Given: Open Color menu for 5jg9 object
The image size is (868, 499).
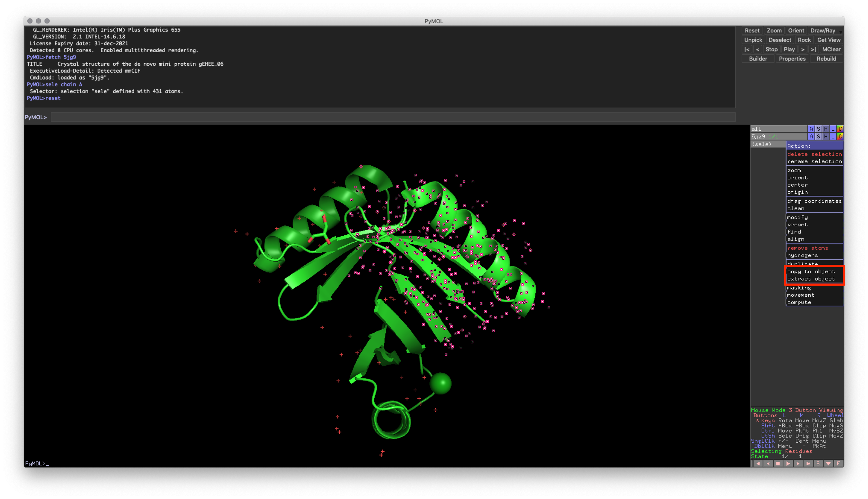Looking at the screenshot, I should pos(840,136).
